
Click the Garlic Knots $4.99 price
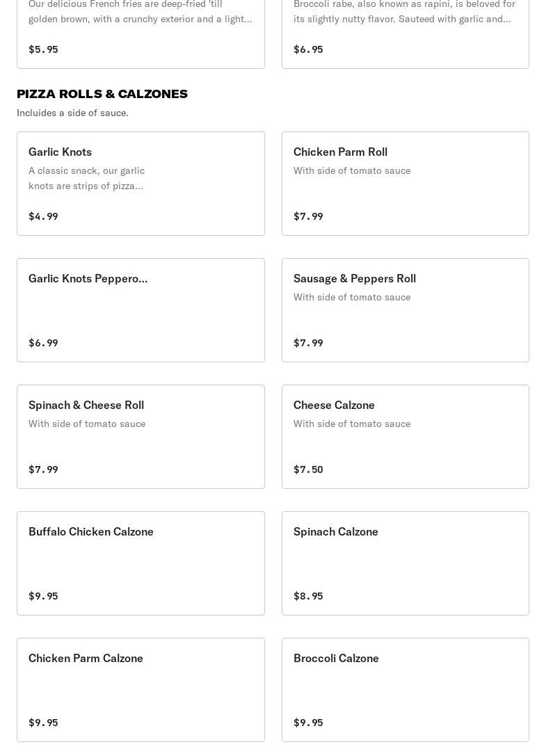[x=43, y=216]
